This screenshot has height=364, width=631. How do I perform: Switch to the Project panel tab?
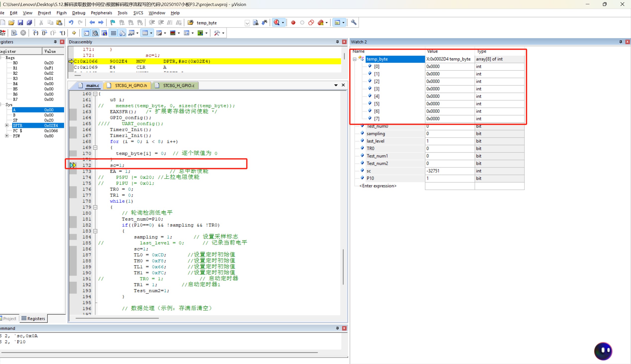[9, 318]
